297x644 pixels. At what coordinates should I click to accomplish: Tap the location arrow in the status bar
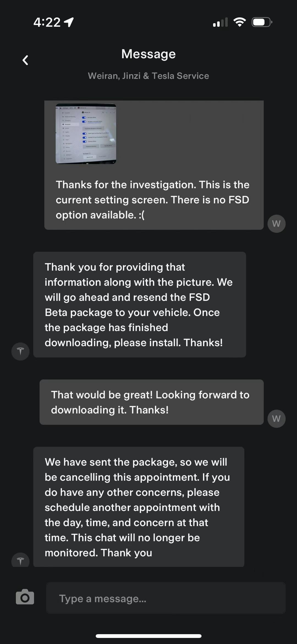pyautogui.click(x=69, y=22)
